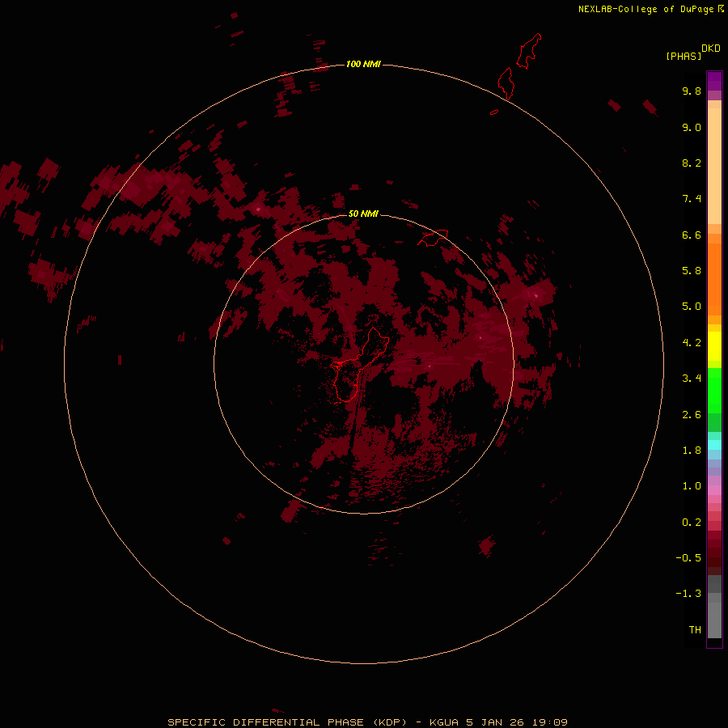Click the island outline crossing the 100 NMI ring
The height and width of the screenshot is (728, 728).
tap(506, 83)
